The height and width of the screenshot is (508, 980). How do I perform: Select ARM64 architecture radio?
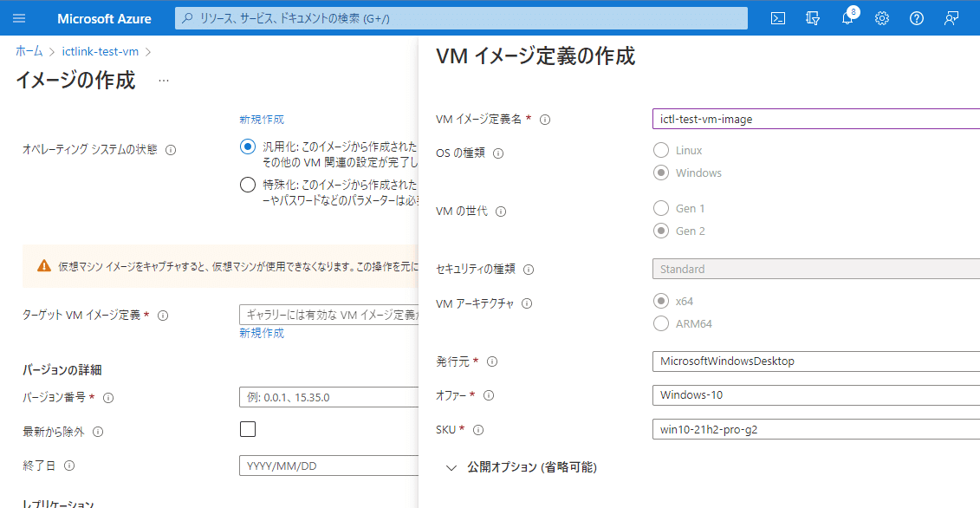coord(660,323)
